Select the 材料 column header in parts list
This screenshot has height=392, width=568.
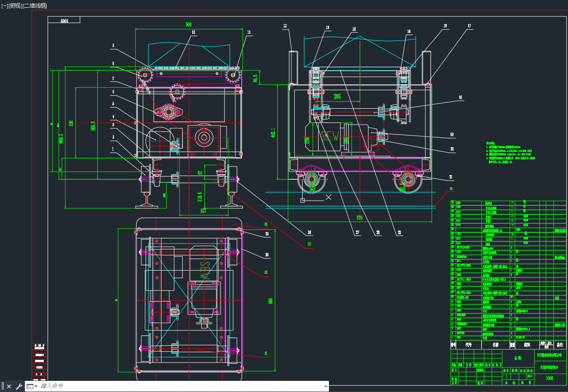pos(527,344)
